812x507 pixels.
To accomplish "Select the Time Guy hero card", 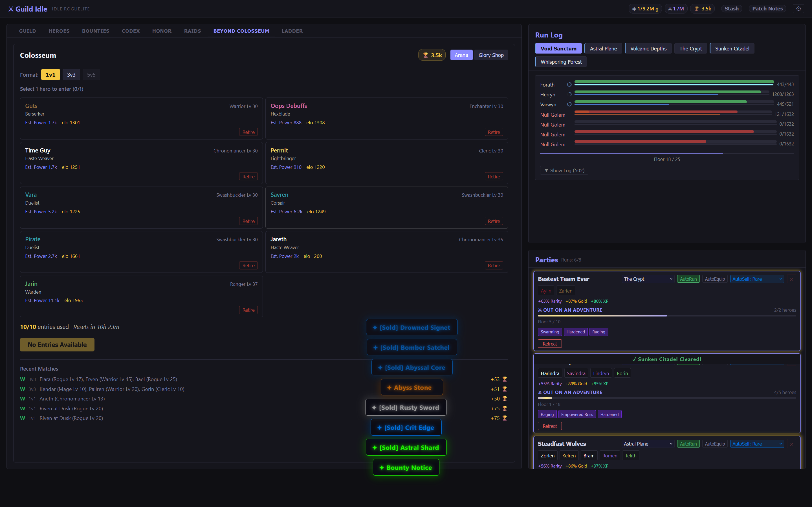I will pyautogui.click(x=141, y=163).
